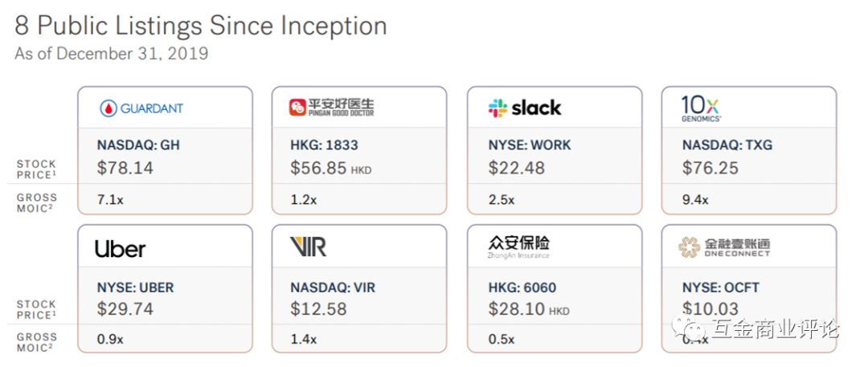868x367 pixels.
Task: Select the Uber logo
Action: pyautogui.click(x=120, y=248)
